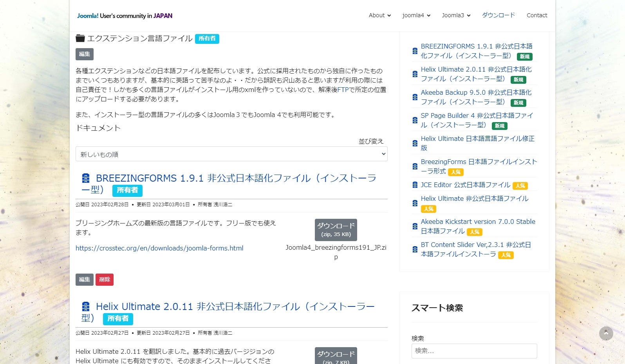Click sidebar file icon for Helix Ultimate 非公式日本語ファイル
The height and width of the screenshot is (364, 625).
tap(415, 203)
